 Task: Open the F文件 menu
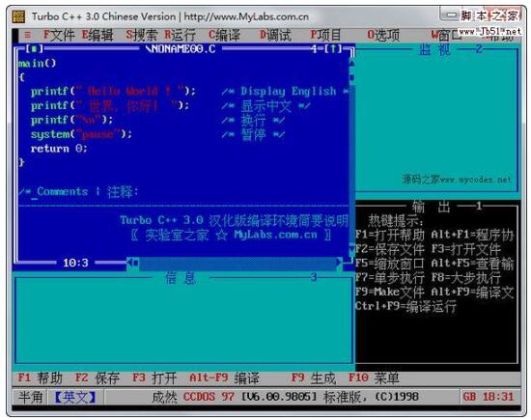59,35
